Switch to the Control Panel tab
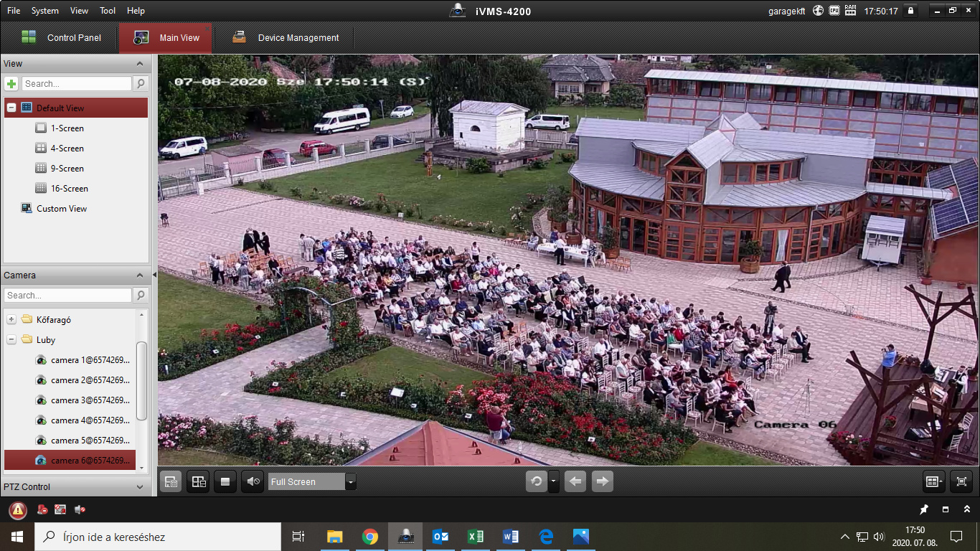This screenshot has width=980, height=551. [x=60, y=37]
